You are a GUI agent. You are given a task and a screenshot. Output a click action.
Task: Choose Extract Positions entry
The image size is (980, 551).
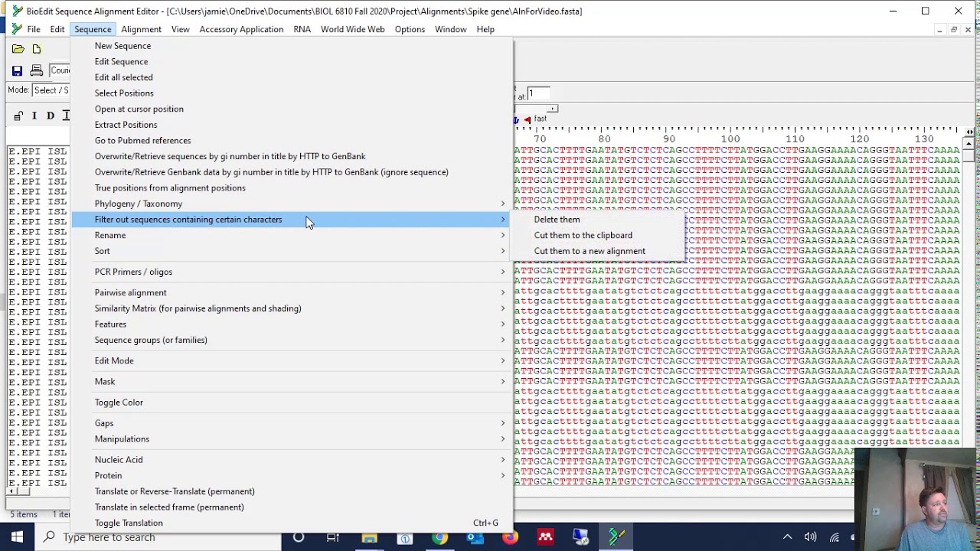[x=292, y=125]
